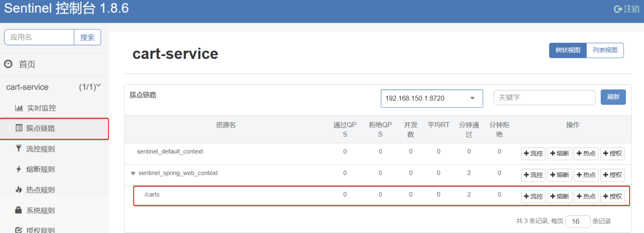The height and width of the screenshot is (233, 644).
Task: Add 流控 rule for sentinel_default_context
Action: point(533,154)
